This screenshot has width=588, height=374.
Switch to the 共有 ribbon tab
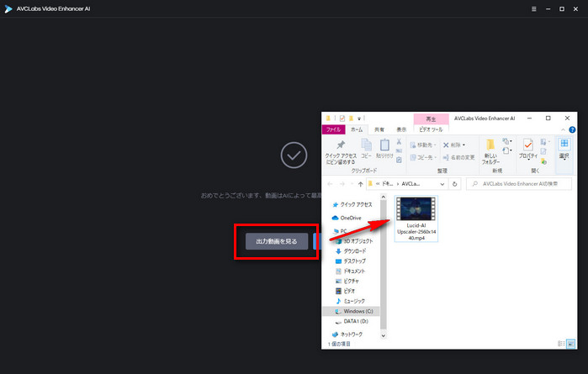click(379, 129)
